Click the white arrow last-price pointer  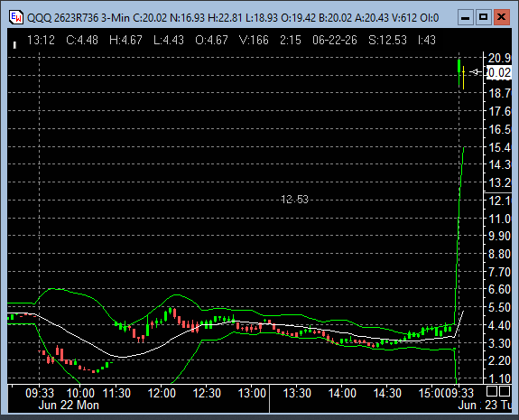476,72
